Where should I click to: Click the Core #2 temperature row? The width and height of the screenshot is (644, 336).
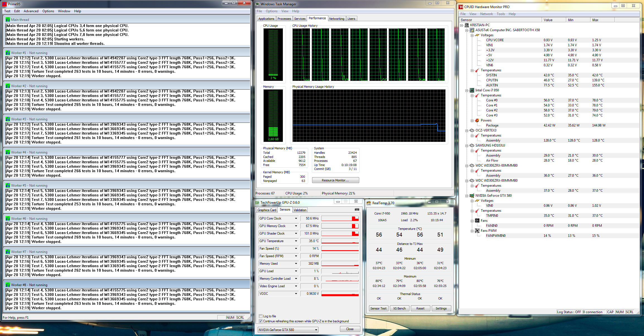(549, 110)
